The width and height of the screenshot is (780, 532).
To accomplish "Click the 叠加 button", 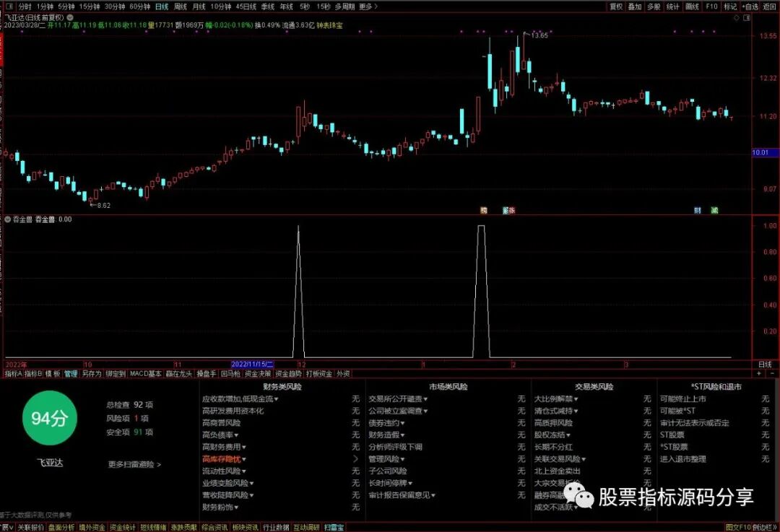I will point(635,6).
